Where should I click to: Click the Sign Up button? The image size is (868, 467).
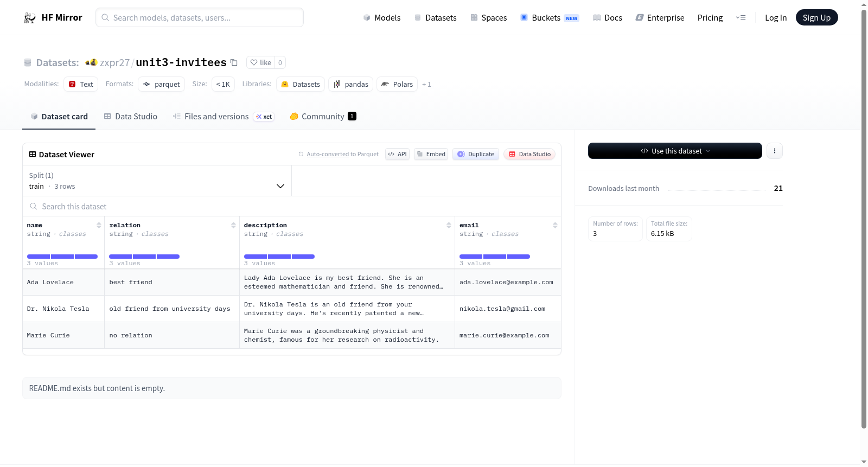point(816,18)
